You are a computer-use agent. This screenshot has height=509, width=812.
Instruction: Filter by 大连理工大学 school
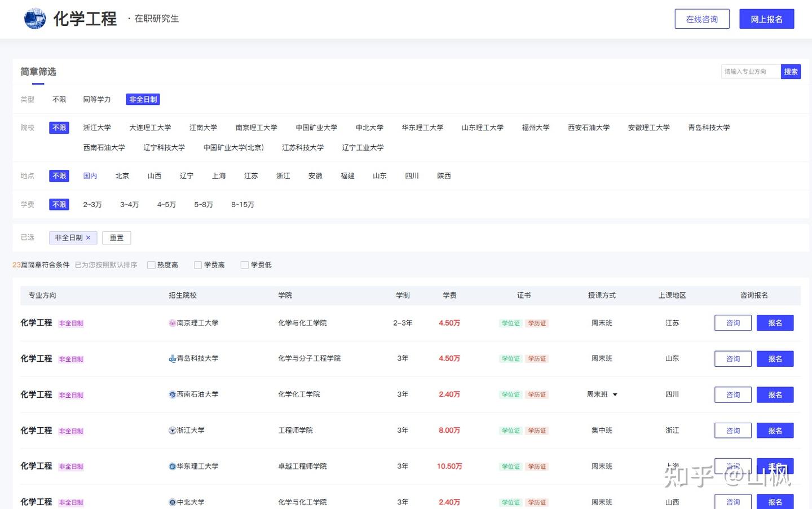pos(150,128)
